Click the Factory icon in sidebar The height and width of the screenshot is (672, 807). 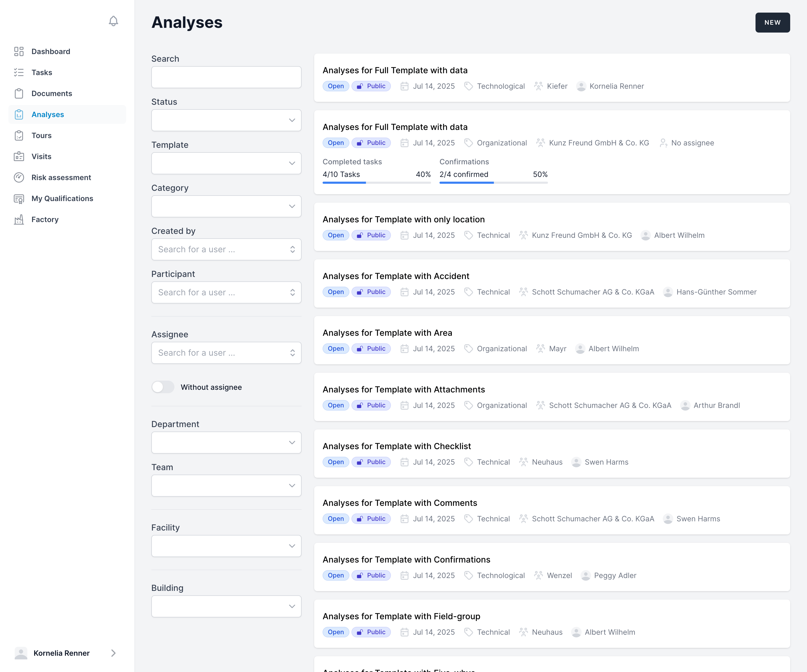(x=19, y=220)
